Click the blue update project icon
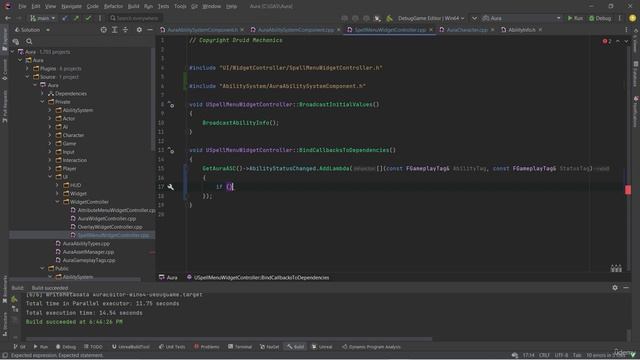The width and height of the screenshot is (640, 360). 65,18
